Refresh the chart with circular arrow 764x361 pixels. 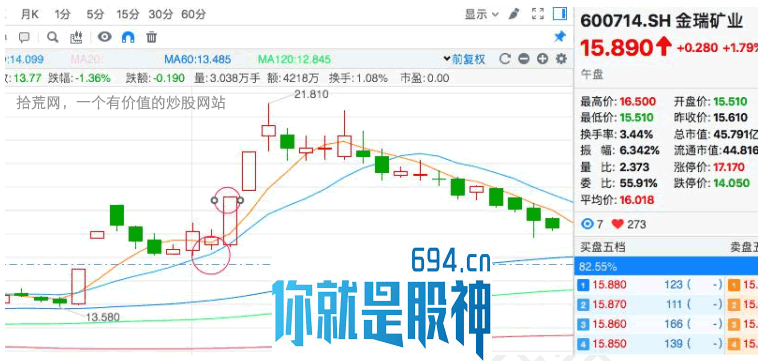pyautogui.click(x=505, y=59)
